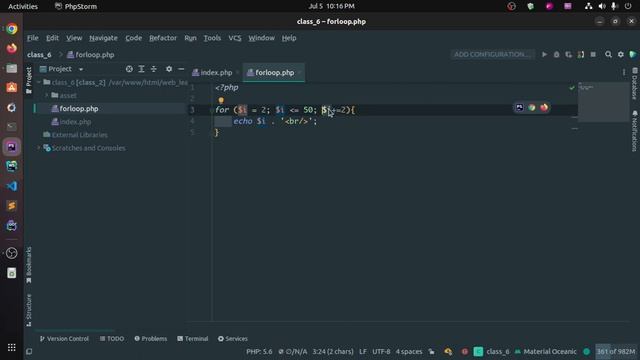Open Terminal tool window
This screenshot has width=640, height=360.
coord(193,339)
